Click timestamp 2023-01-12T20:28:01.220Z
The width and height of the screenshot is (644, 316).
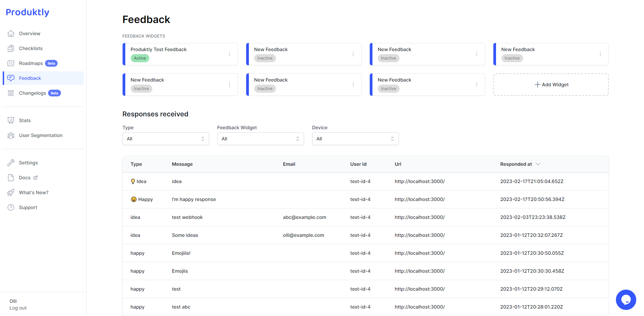point(532,307)
